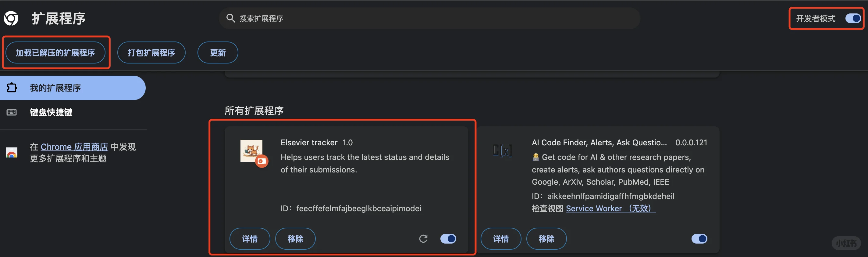Open 详情 for AI Code Finder
This screenshot has width=868, height=257.
tap(501, 239)
